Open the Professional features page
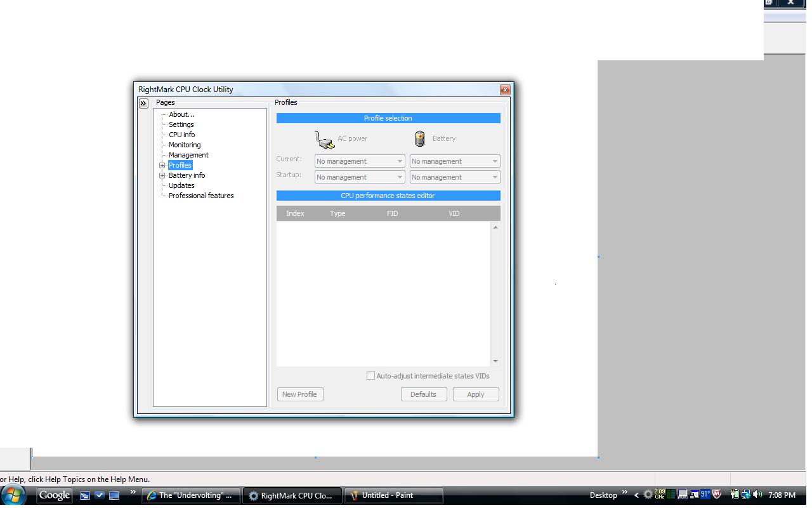 201,196
